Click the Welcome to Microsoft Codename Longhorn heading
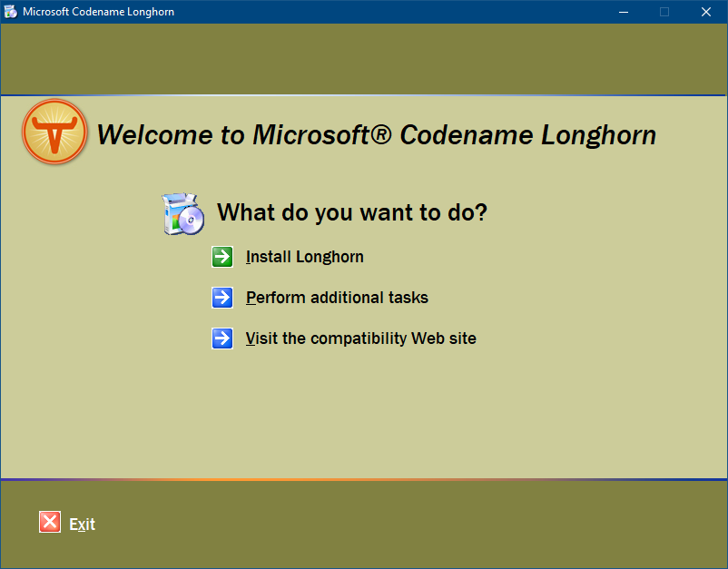 tap(376, 135)
